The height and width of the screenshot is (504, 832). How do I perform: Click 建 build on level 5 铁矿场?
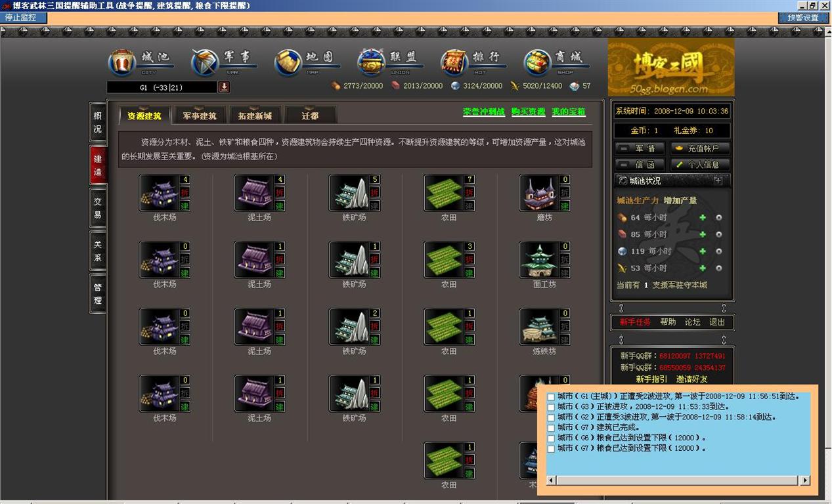(x=375, y=205)
